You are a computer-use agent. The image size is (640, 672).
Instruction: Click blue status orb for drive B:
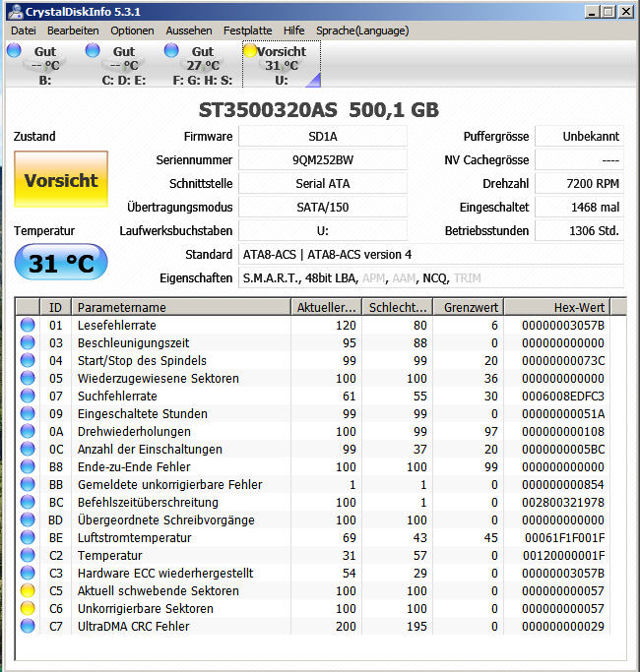point(14,51)
